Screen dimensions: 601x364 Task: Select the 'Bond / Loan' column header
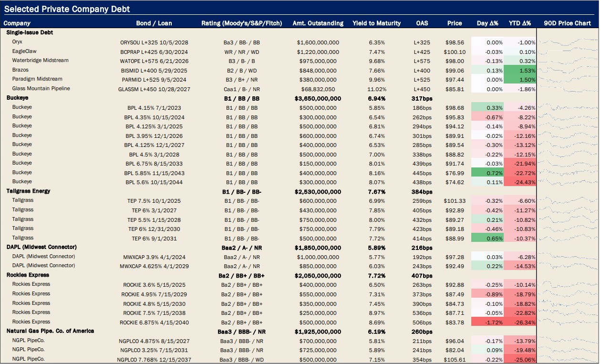154,23
